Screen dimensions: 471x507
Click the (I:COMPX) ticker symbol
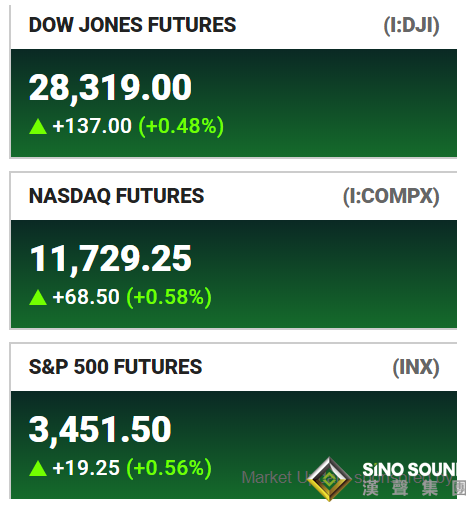(x=391, y=196)
